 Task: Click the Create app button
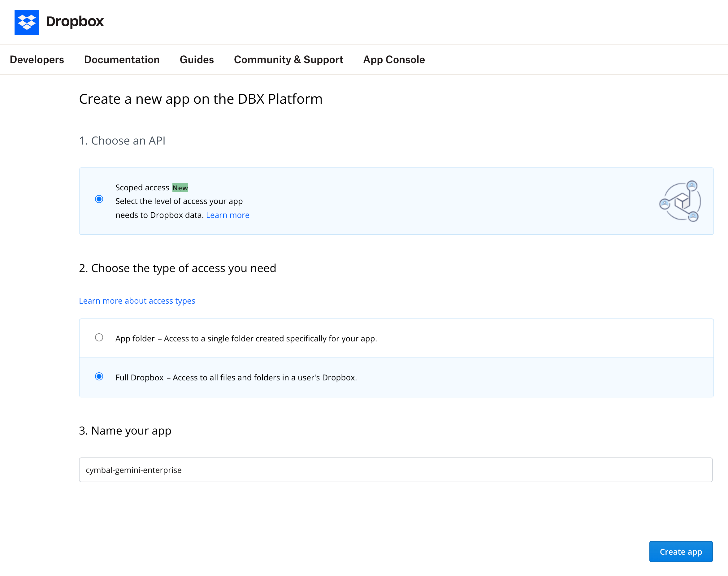(680, 551)
